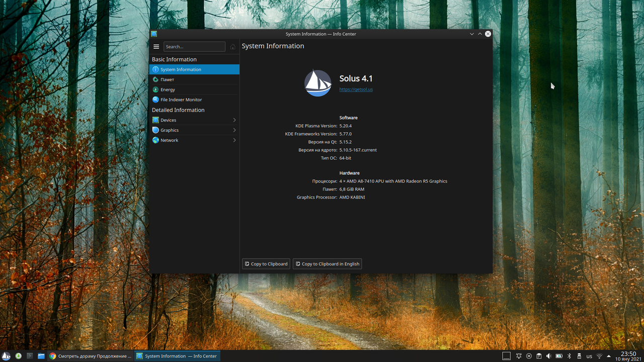Click the Devices category icon

[155, 120]
